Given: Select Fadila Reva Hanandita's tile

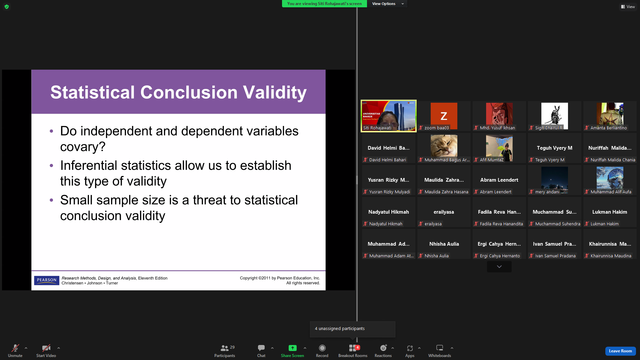Looking at the screenshot, I should click(499, 212).
